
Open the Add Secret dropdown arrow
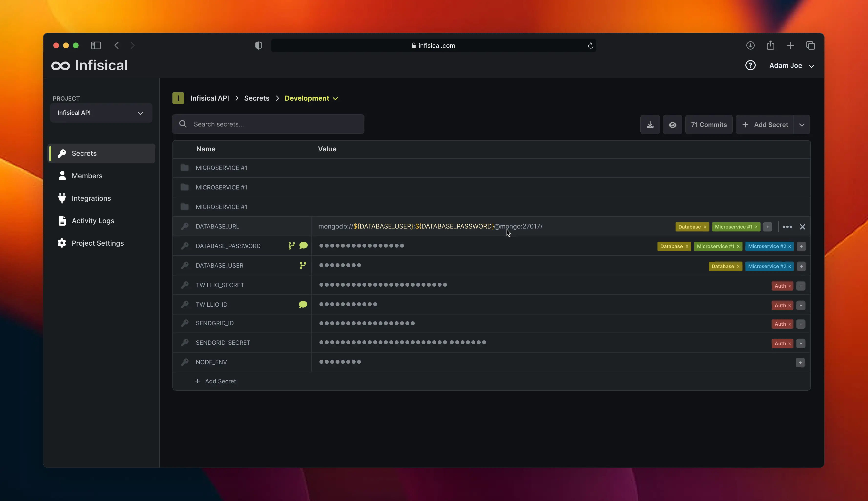[x=802, y=124]
